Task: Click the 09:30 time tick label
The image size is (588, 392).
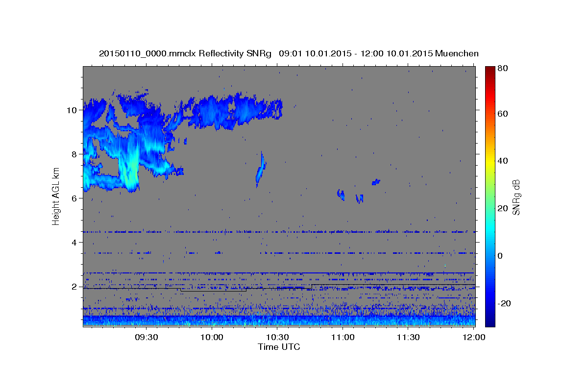Action: (146, 337)
